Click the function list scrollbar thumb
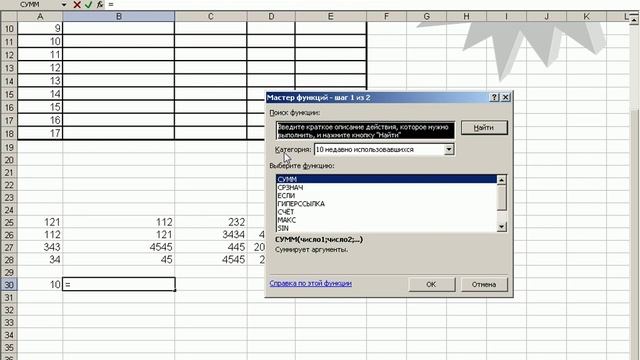 pos(502,198)
